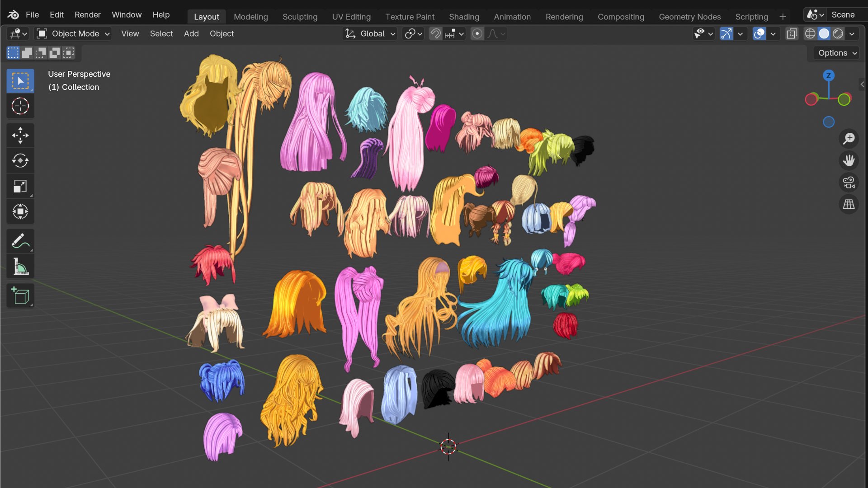Open the viewport shading options arrow

852,33
